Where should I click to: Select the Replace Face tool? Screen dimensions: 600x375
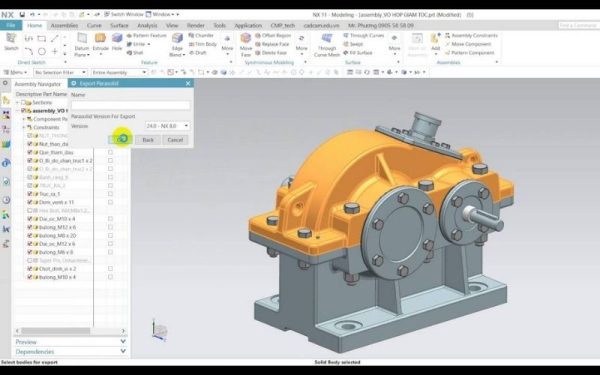pyautogui.click(x=272, y=44)
